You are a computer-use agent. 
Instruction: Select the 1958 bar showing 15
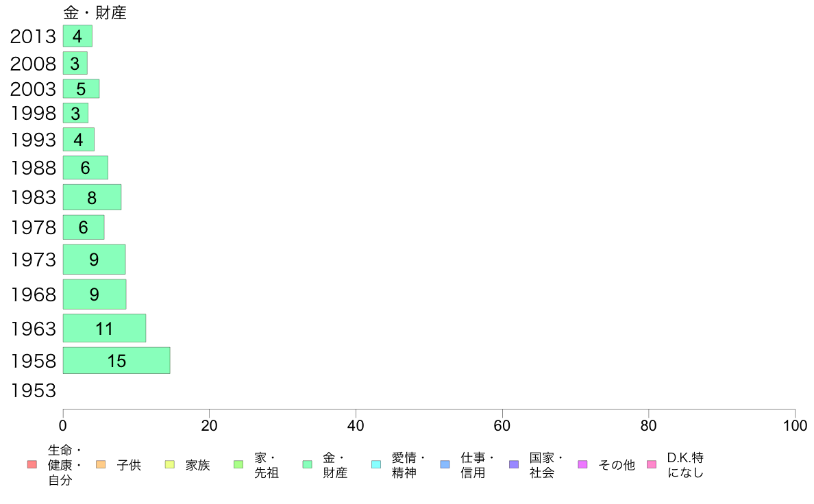pyautogui.click(x=116, y=360)
